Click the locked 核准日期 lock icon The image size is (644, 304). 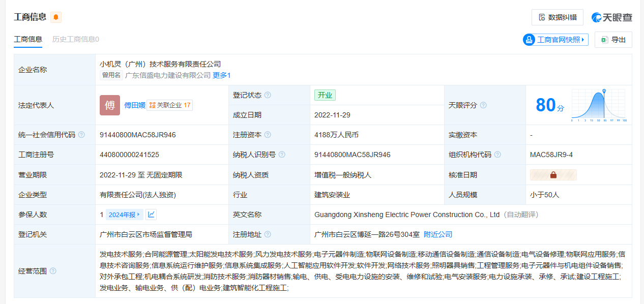click(x=553, y=175)
